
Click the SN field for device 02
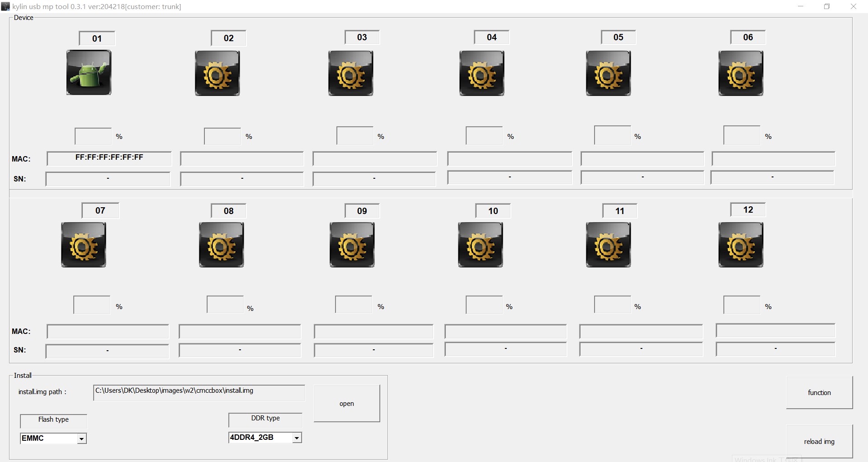pyautogui.click(x=242, y=179)
